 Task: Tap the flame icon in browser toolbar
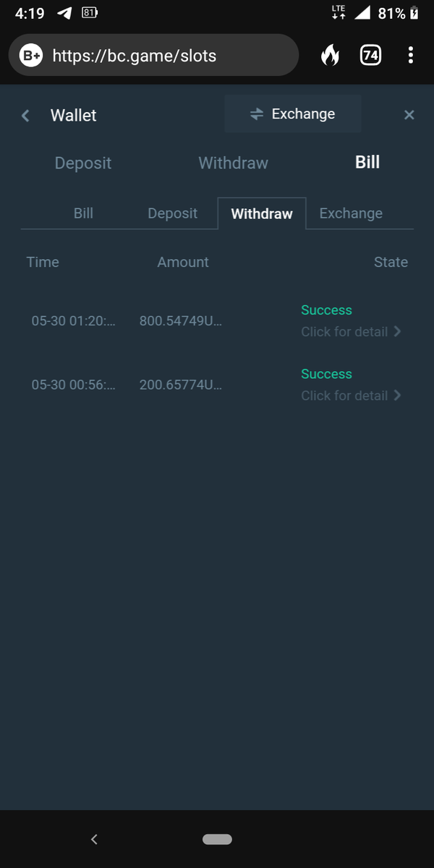tap(330, 55)
